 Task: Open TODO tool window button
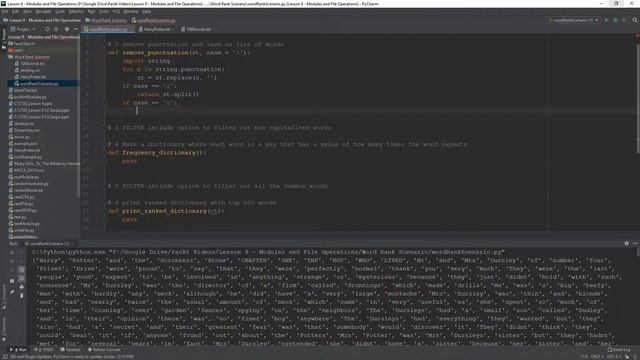click(x=44, y=350)
